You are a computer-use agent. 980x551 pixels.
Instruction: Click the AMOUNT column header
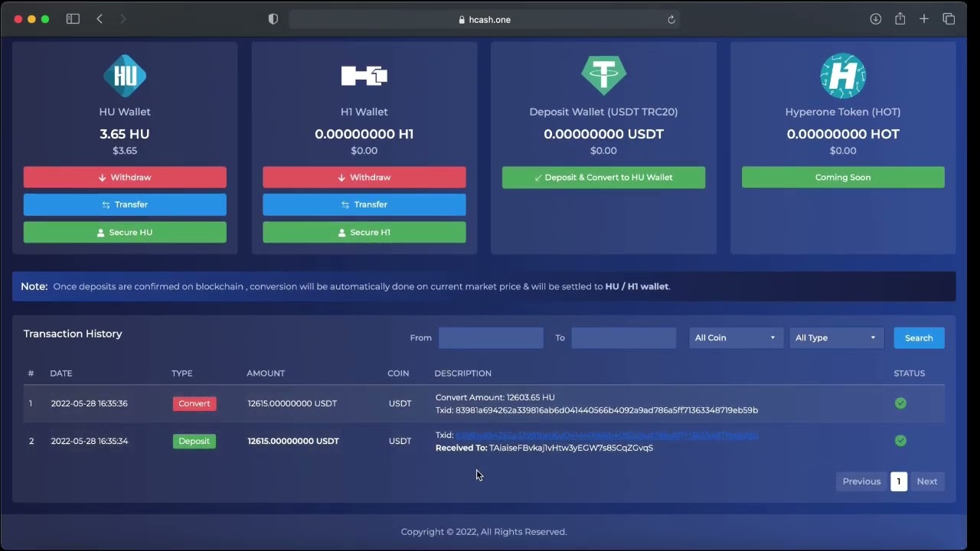point(266,373)
